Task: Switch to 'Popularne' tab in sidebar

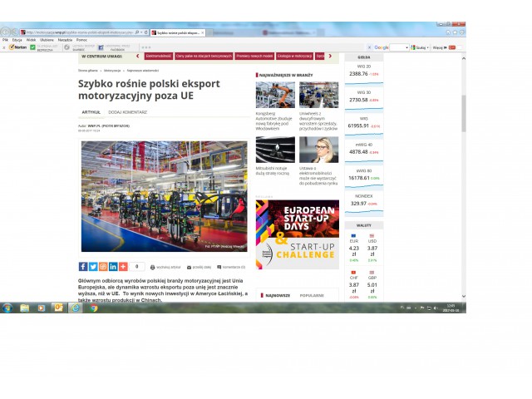Action: point(311,295)
